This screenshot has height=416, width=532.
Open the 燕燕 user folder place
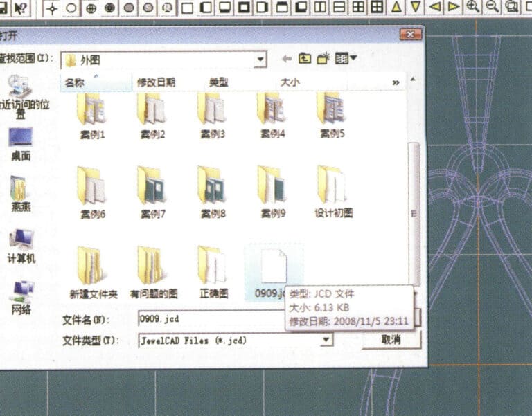21,194
